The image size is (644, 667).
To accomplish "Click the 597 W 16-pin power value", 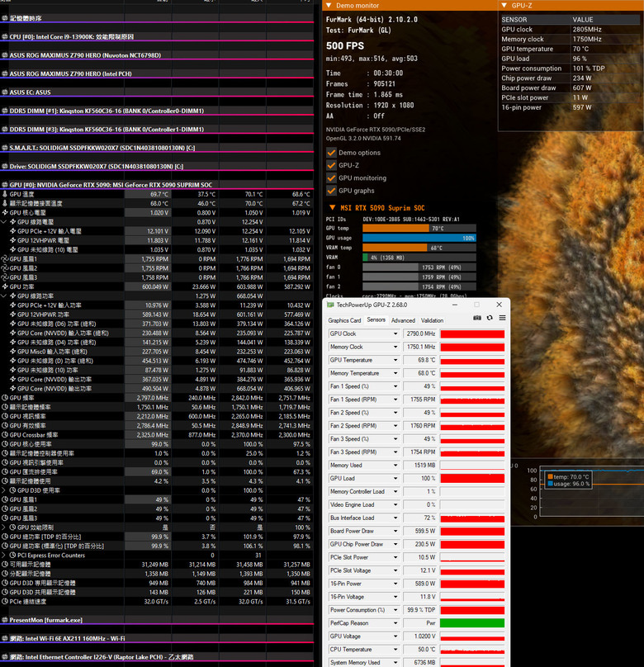I will pyautogui.click(x=582, y=107).
